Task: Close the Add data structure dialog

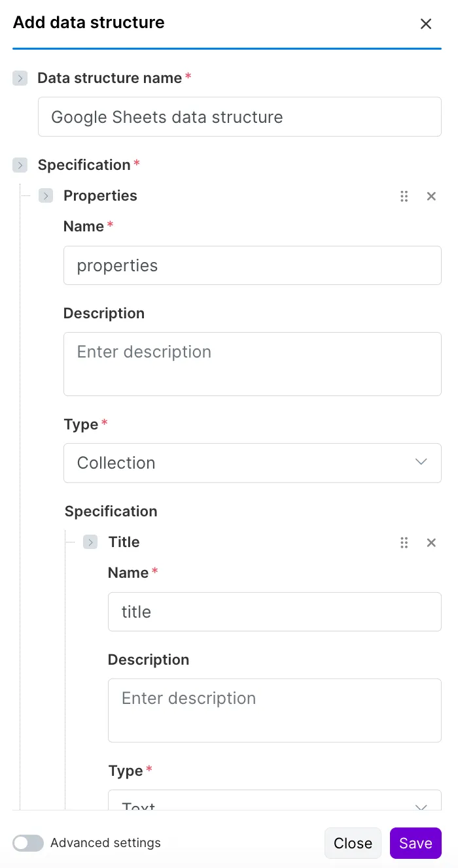Action: coord(426,24)
